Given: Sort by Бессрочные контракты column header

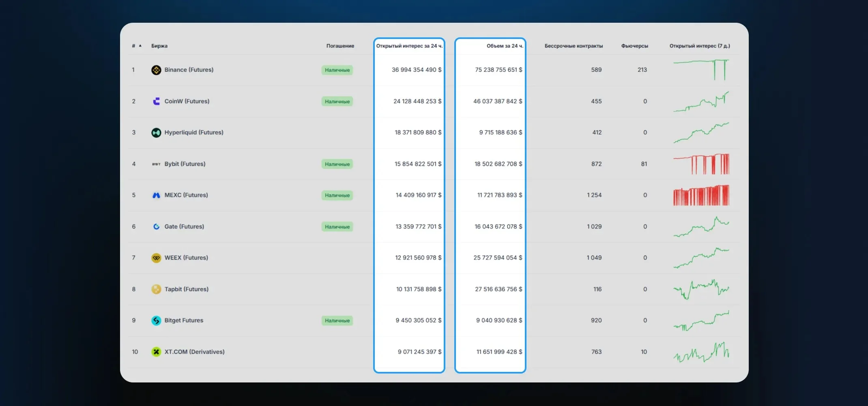Looking at the screenshot, I should point(574,46).
